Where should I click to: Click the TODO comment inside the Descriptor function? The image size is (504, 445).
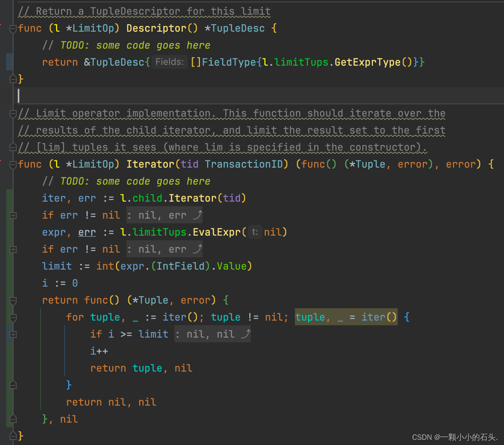point(126,45)
